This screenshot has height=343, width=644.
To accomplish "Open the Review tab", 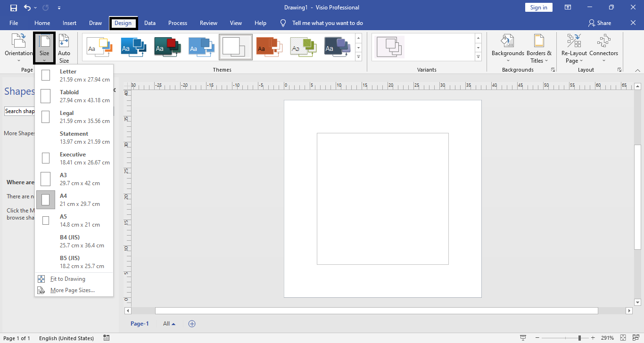I will (x=208, y=23).
